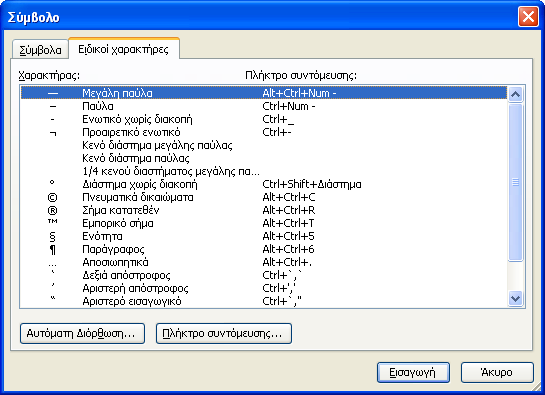Click the registered ® symbol

point(52,211)
